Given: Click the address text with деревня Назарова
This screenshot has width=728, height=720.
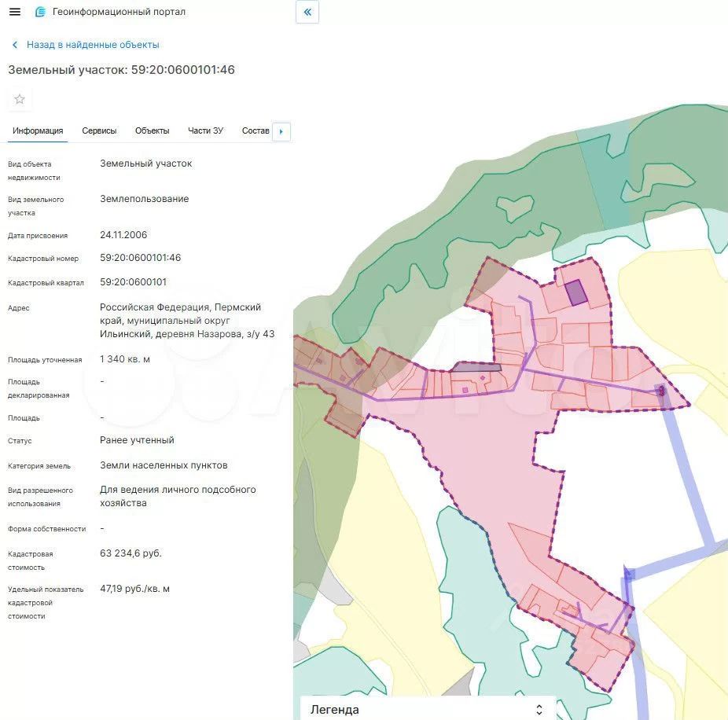Looking at the screenshot, I should click(x=186, y=321).
